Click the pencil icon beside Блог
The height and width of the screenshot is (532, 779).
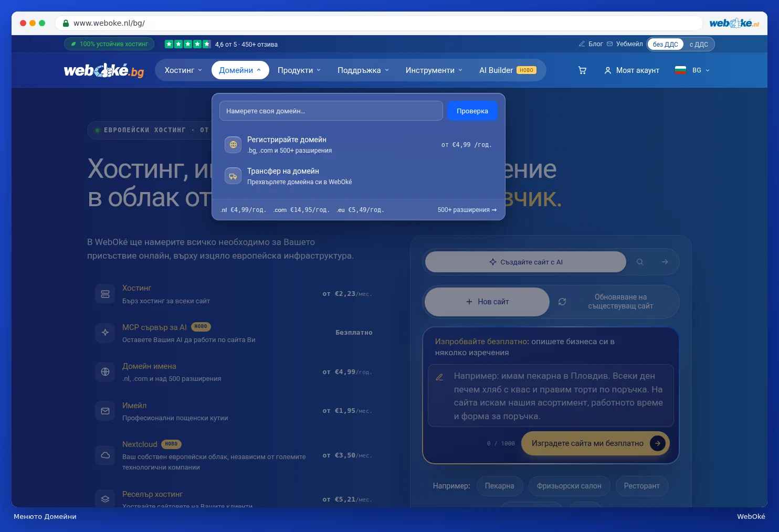click(582, 44)
